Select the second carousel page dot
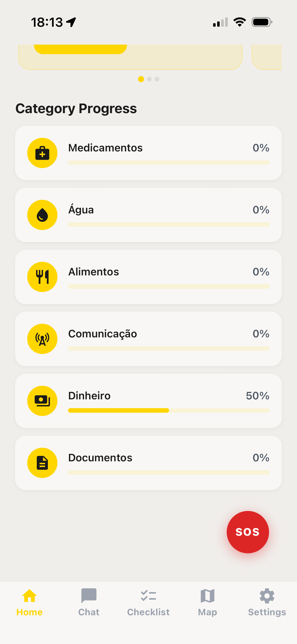The width and height of the screenshot is (297, 644). (149, 79)
